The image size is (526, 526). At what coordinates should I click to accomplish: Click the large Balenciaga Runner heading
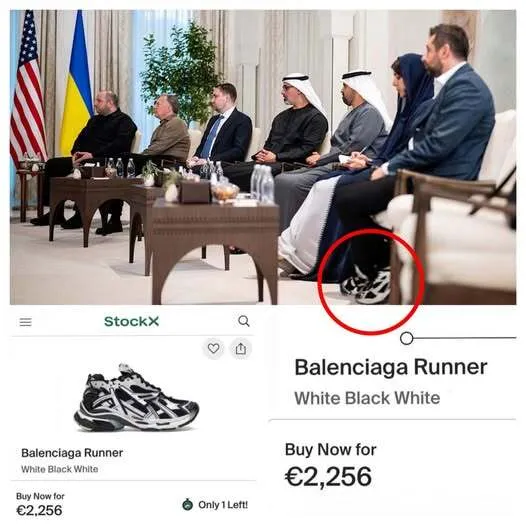391,367
